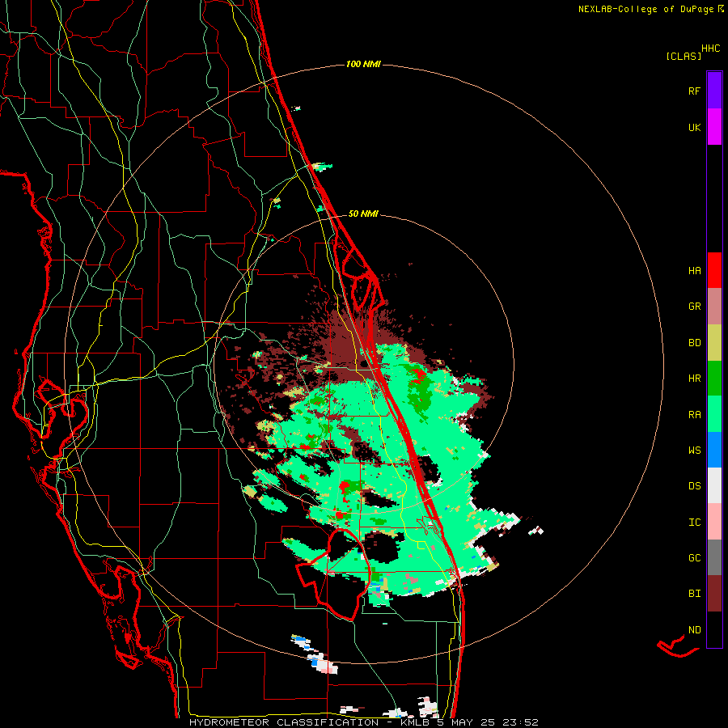Image resolution: width=728 pixels, height=728 pixels.
Task: Click the WS blue legend swatch
Action: click(x=714, y=450)
